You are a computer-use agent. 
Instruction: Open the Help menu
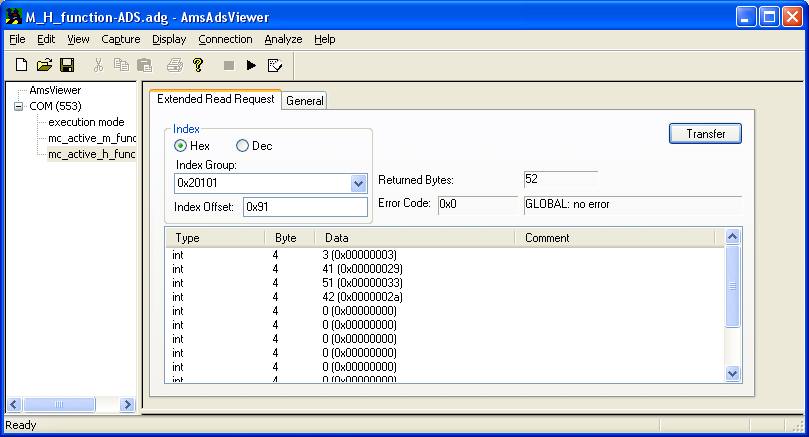(x=325, y=39)
